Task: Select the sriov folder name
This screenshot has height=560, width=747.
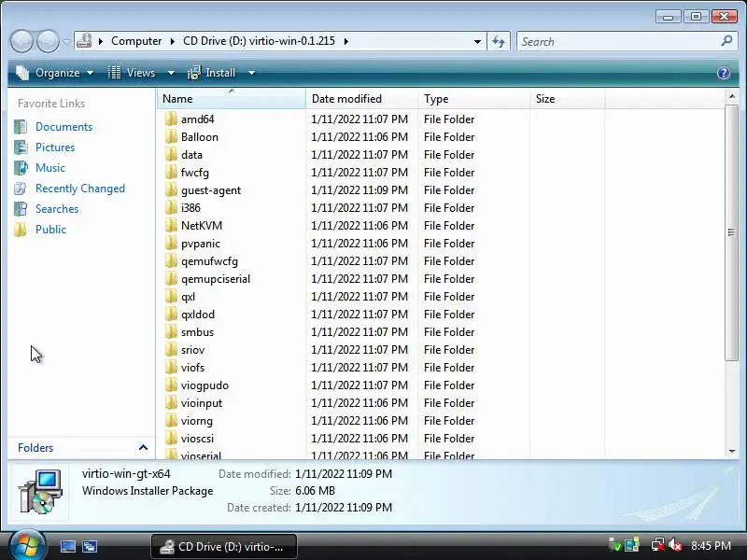Action: (192, 349)
